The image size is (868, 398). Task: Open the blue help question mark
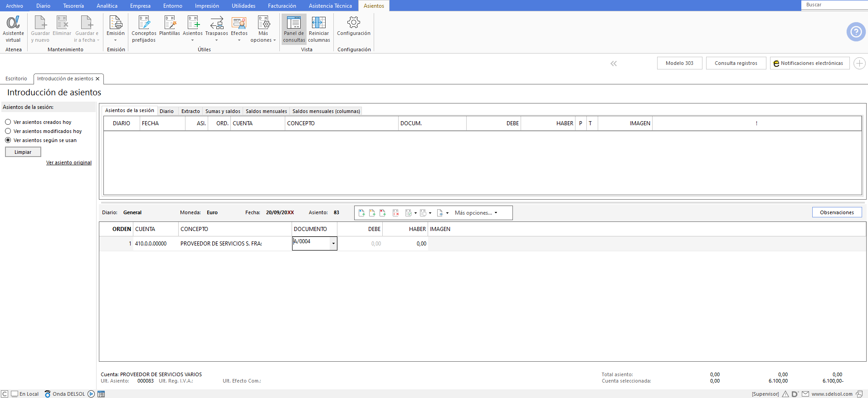(856, 32)
